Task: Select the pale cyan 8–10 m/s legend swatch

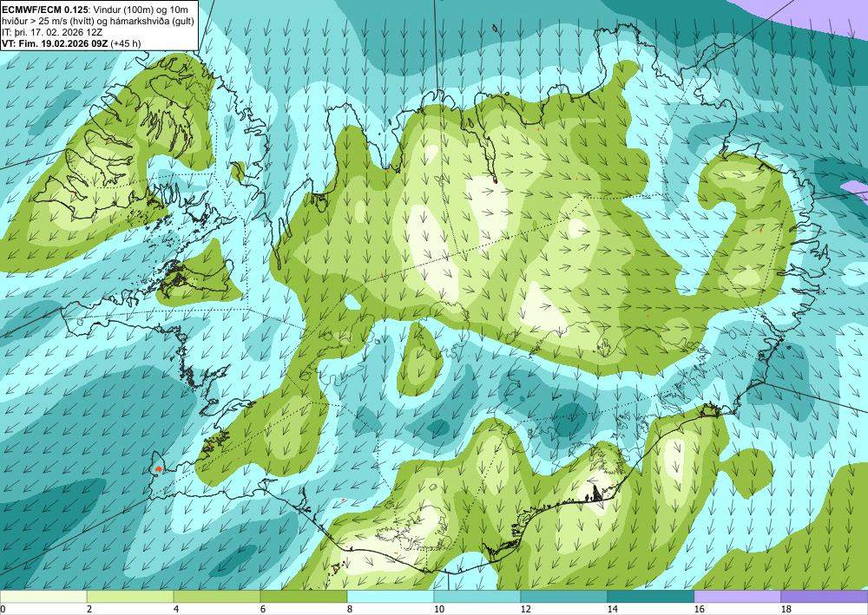Action: point(391,597)
